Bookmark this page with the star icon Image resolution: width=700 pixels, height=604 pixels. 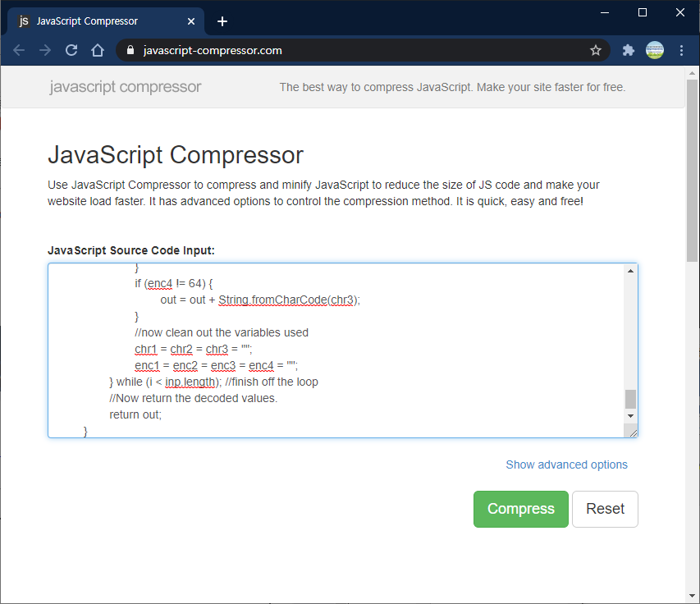point(596,50)
